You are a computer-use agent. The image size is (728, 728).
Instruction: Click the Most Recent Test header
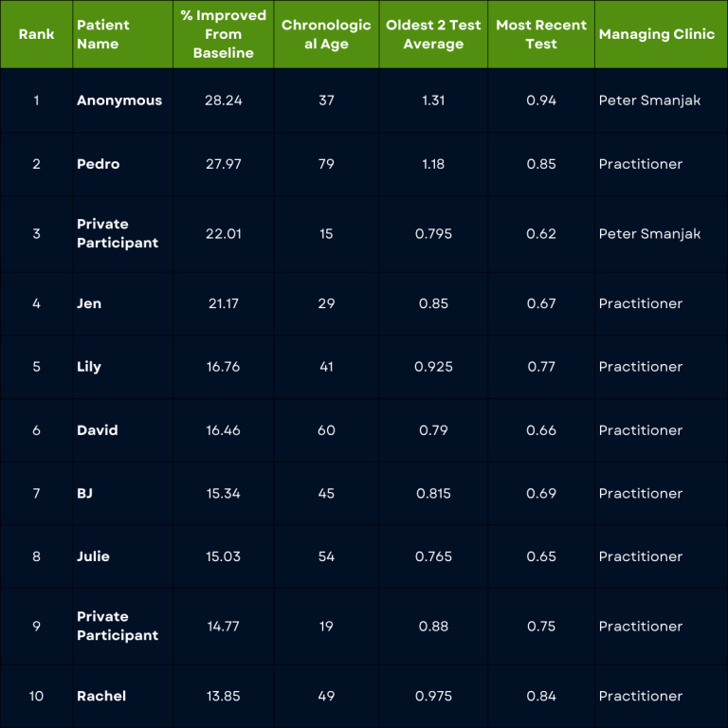[x=541, y=34]
